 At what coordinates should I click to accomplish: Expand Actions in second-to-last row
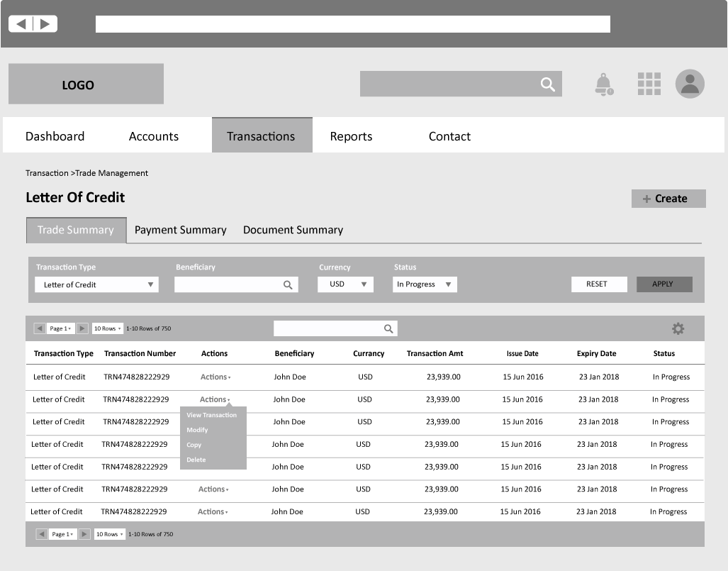(x=213, y=489)
